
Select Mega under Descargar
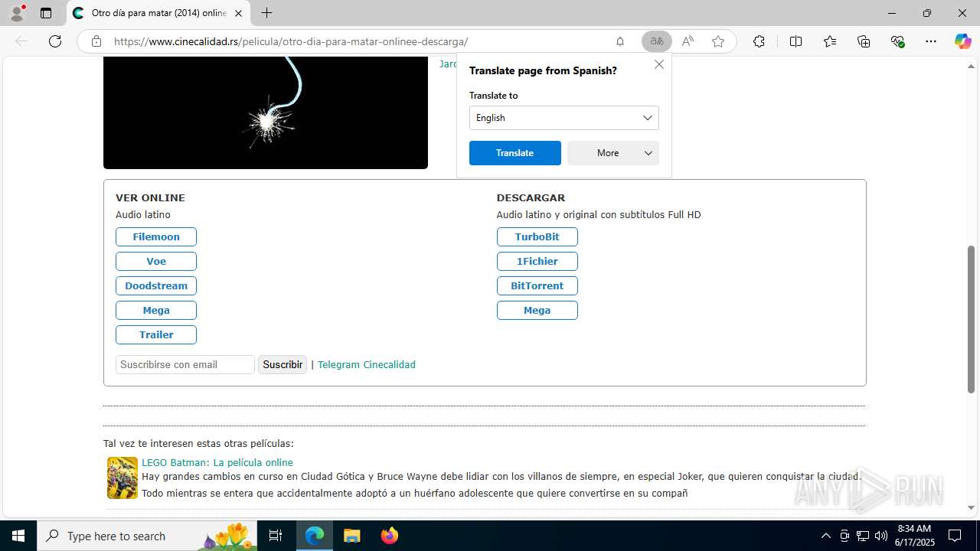[537, 310]
